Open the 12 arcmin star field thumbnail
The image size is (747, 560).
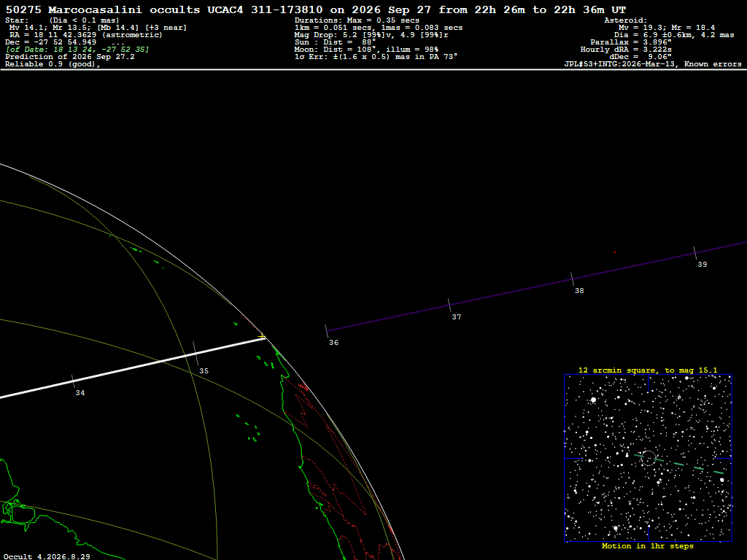(648, 458)
